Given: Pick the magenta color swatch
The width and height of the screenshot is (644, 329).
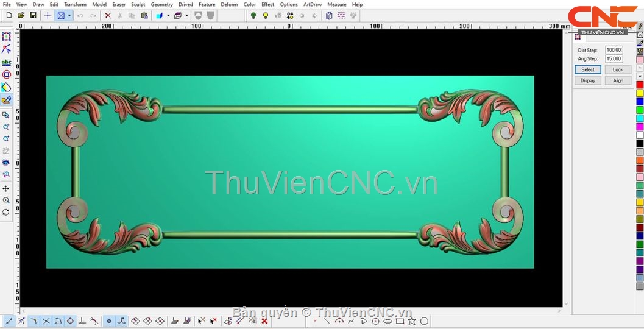Looking at the screenshot, I should [x=640, y=127].
